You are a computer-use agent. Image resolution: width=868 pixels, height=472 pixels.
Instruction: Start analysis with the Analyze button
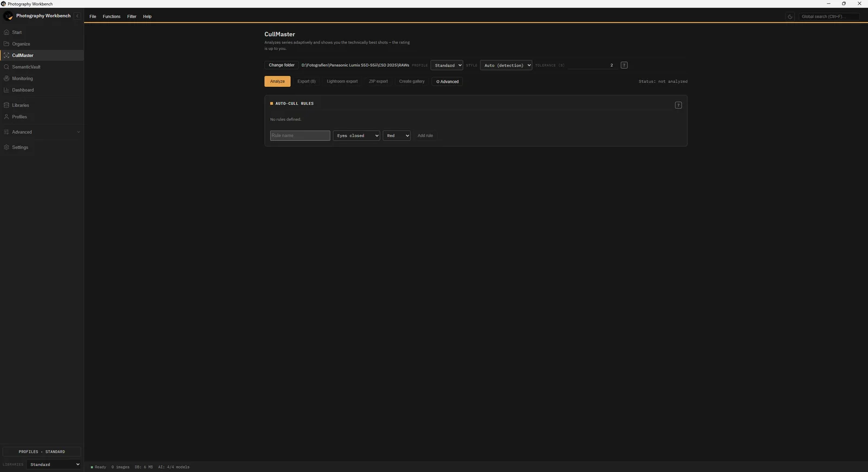click(277, 81)
